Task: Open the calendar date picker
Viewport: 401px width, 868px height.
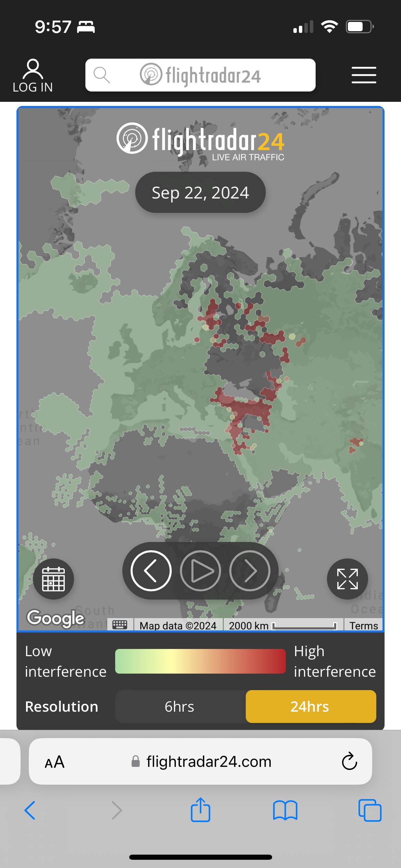Action: [x=53, y=579]
